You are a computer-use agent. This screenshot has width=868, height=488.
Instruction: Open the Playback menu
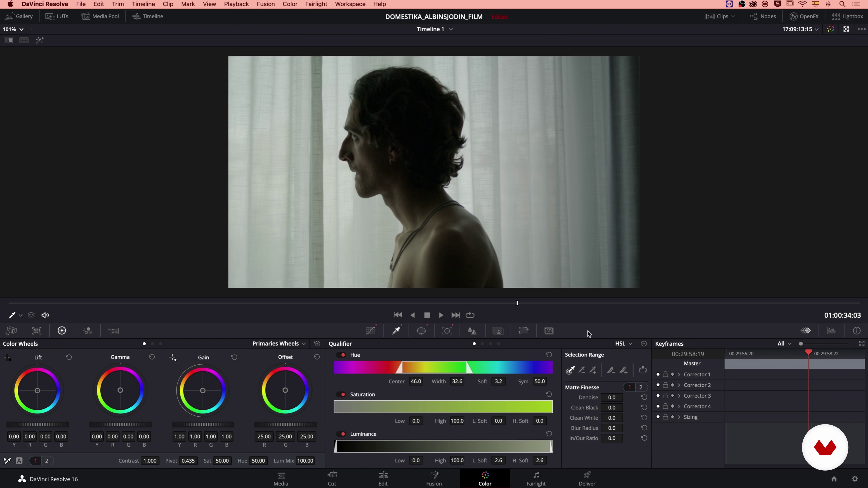[x=236, y=4]
